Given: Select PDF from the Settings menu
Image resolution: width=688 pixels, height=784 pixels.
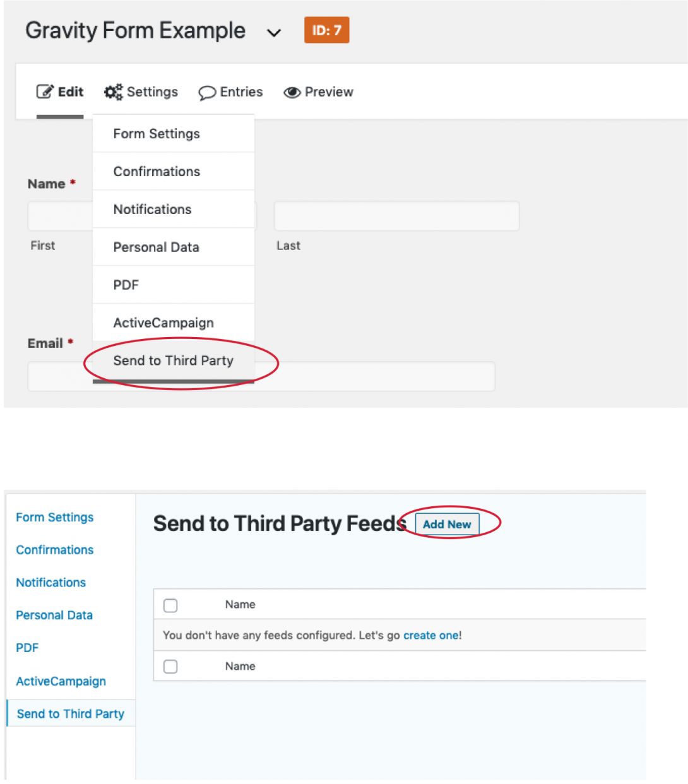Looking at the screenshot, I should [x=126, y=285].
